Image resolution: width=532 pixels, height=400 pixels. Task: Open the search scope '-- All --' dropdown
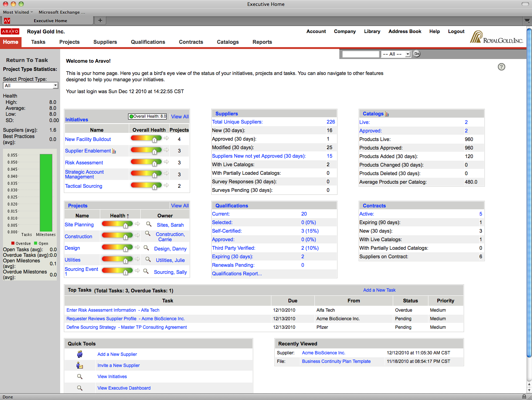click(x=396, y=54)
